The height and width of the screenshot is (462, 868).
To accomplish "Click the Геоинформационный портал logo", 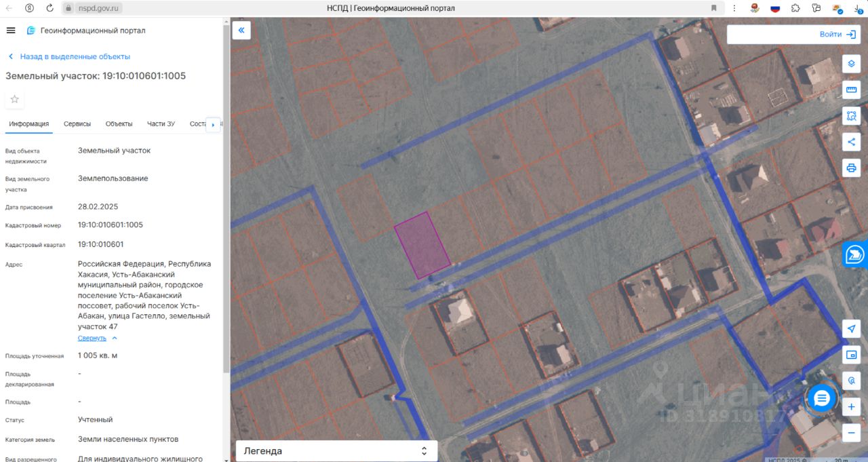I will pos(85,31).
